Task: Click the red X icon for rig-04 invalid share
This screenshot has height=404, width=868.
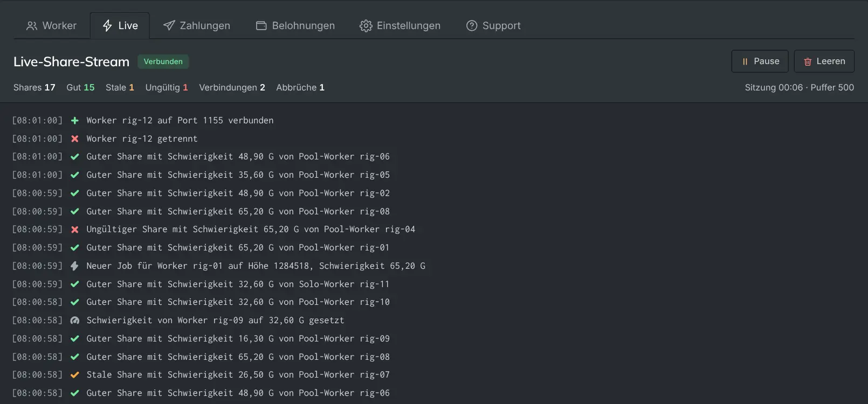Action: tap(75, 229)
